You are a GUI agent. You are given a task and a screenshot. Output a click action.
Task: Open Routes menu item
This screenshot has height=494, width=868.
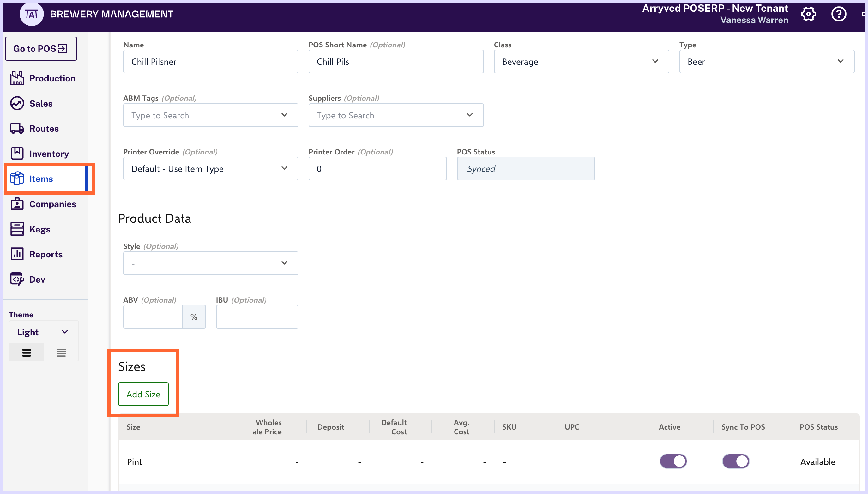[44, 129]
